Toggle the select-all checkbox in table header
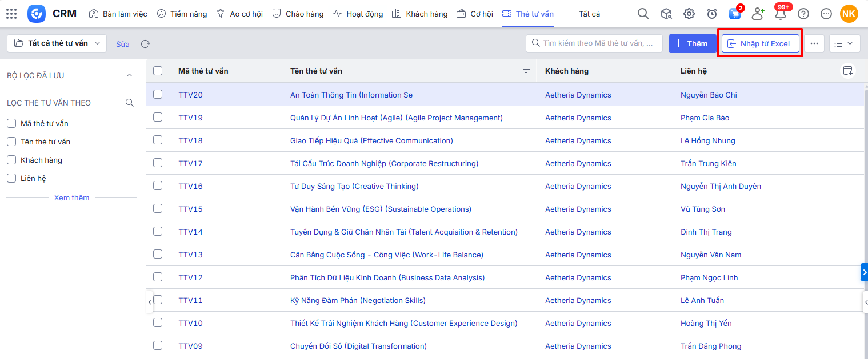Screen dimensions: 868x359 point(158,71)
